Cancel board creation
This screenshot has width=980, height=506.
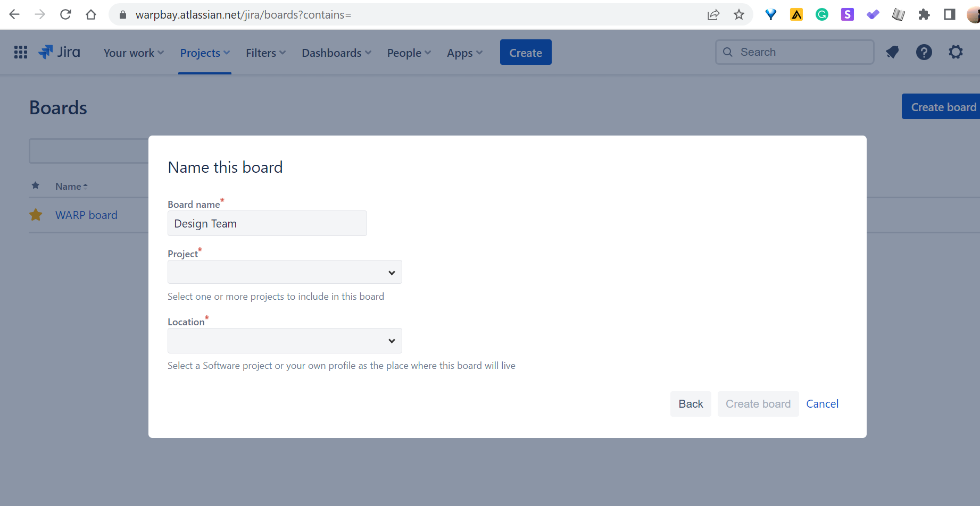point(822,403)
